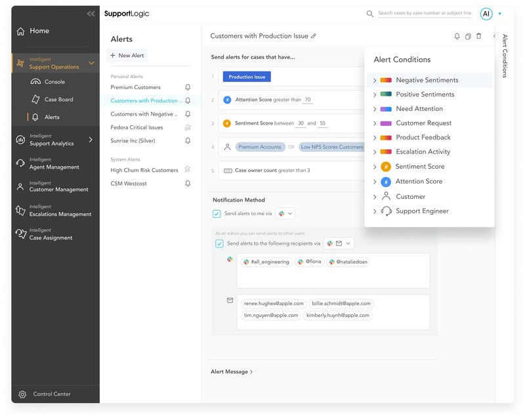Click the bell icon in alert header
The width and height of the screenshot is (525, 420).
pos(457,37)
